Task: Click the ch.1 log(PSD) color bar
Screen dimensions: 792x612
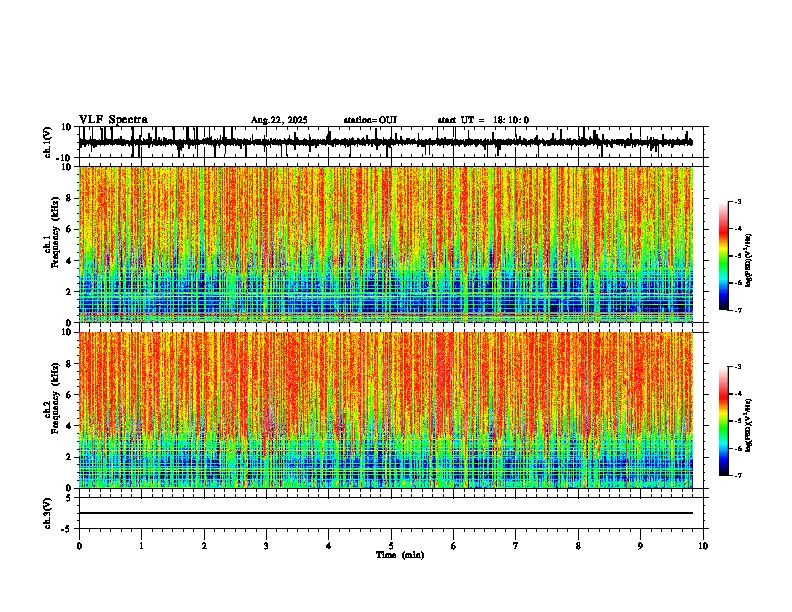Action: 723,256
